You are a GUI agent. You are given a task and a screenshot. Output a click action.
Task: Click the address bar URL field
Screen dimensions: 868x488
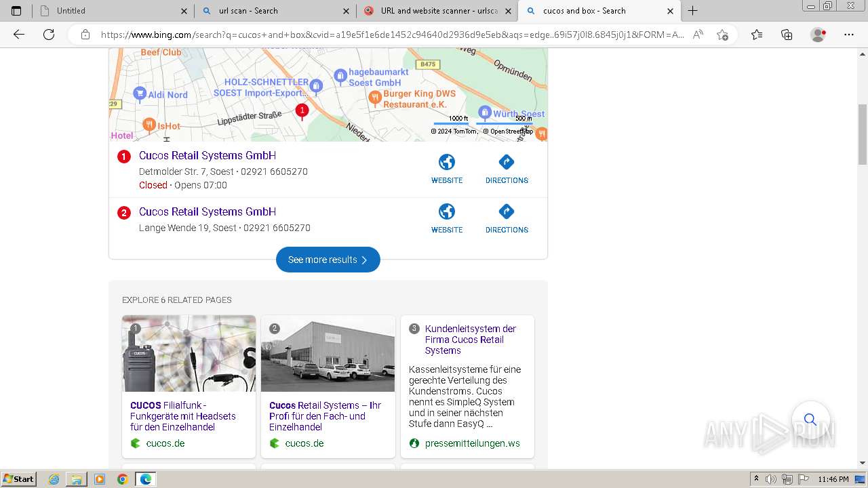(x=392, y=35)
